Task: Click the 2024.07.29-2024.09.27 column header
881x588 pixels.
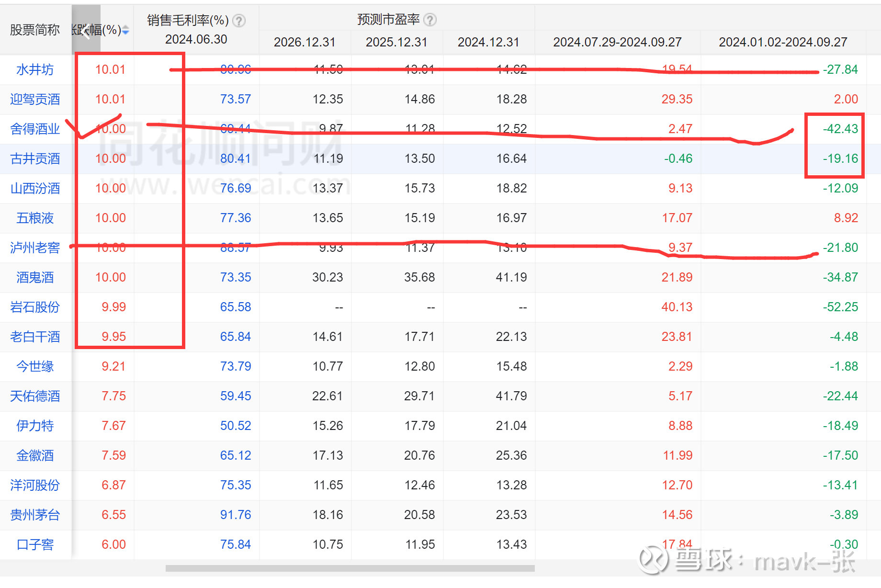Action: (617, 42)
